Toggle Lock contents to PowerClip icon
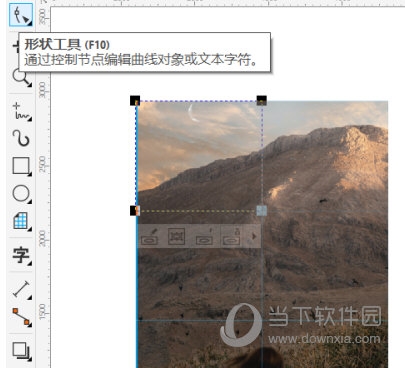The image size is (405, 368). (x=231, y=236)
